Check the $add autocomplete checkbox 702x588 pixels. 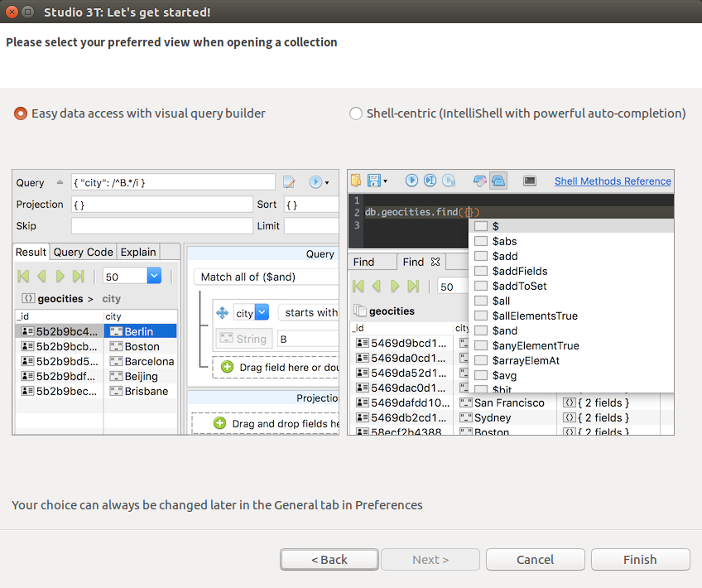pos(481,256)
